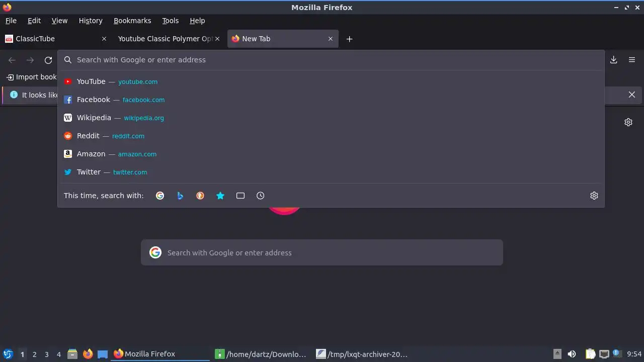This screenshot has width=644, height=362.
Task: Open removable media tray icon
Action: click(557, 354)
